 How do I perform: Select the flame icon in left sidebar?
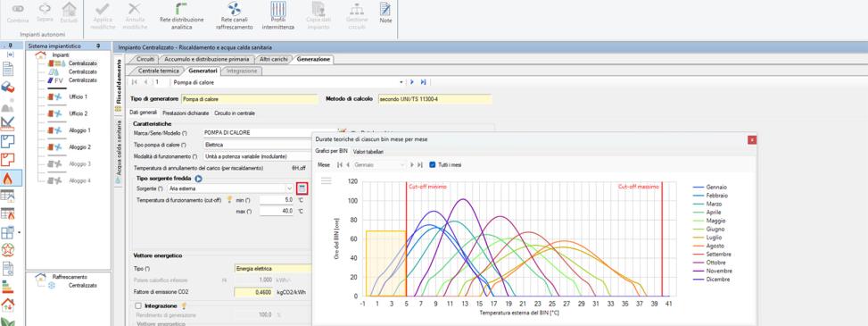pos(8,178)
